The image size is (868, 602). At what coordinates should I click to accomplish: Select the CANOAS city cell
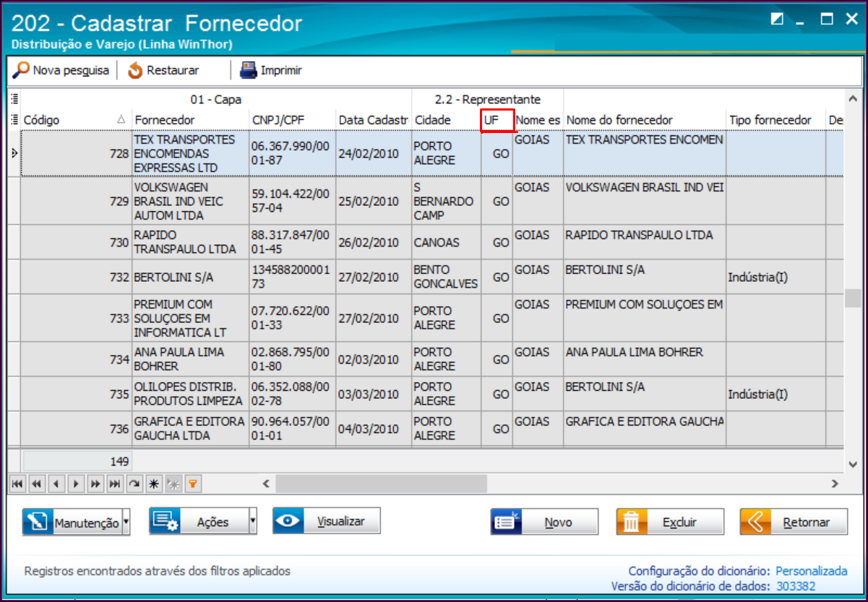click(447, 242)
